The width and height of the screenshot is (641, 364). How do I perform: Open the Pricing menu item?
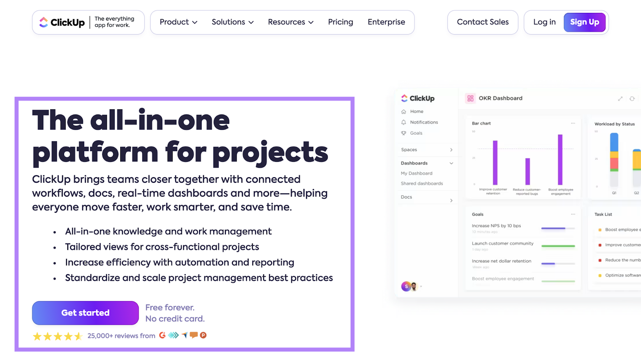pyautogui.click(x=340, y=22)
